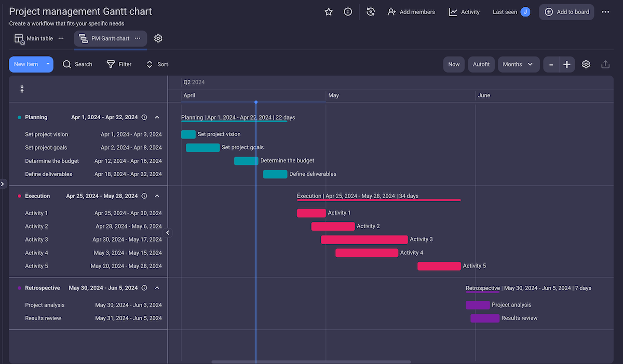Viewport: 623px width, 364px height.
Task: Zoom out with the minus button
Action: click(x=551, y=64)
